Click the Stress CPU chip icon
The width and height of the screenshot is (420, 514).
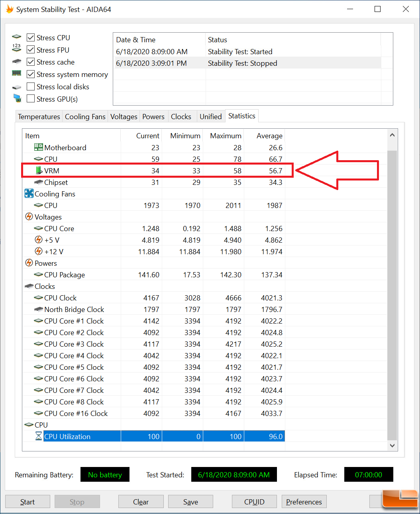pyautogui.click(x=16, y=37)
